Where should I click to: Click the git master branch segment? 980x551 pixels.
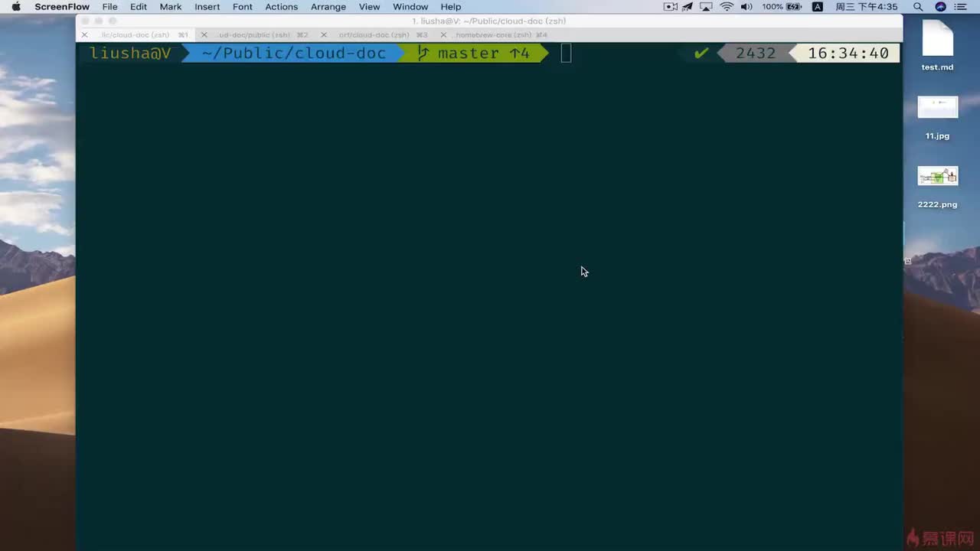(x=475, y=53)
